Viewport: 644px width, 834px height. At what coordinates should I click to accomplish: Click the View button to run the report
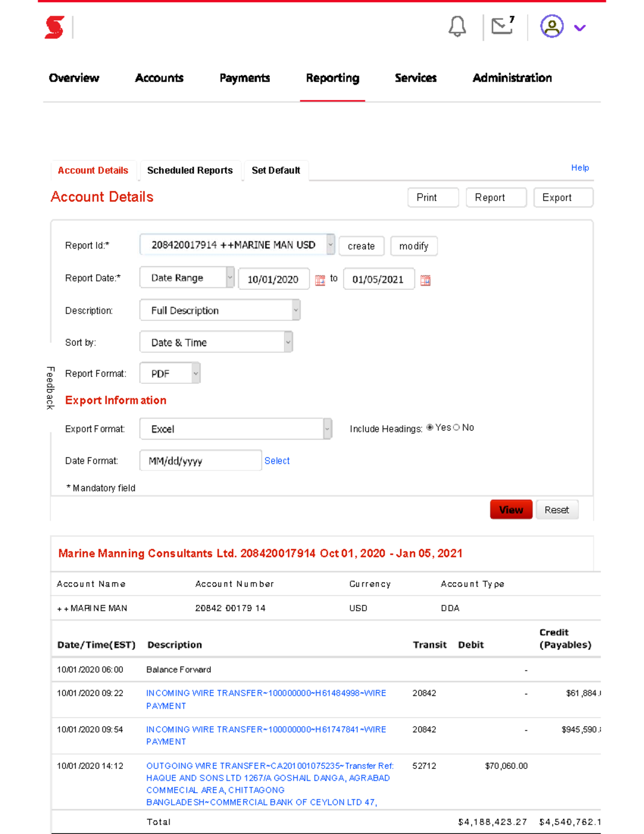510,509
